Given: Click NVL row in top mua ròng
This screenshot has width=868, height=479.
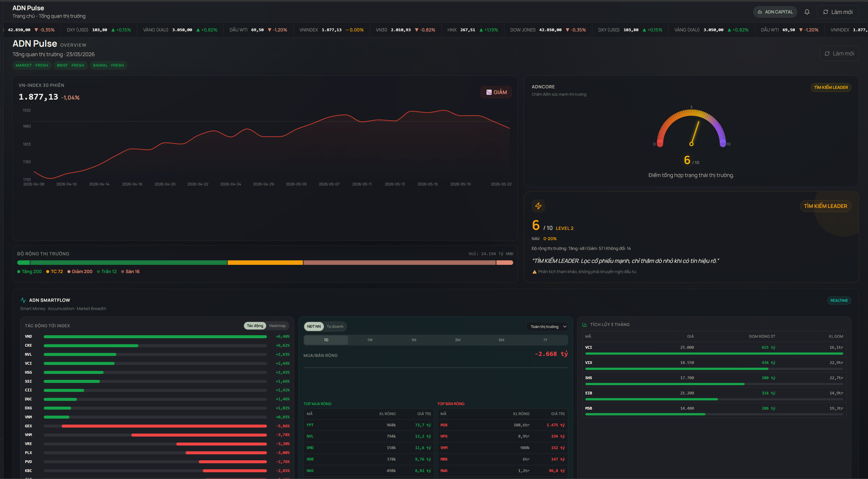Looking at the screenshot, I should coord(369,436).
